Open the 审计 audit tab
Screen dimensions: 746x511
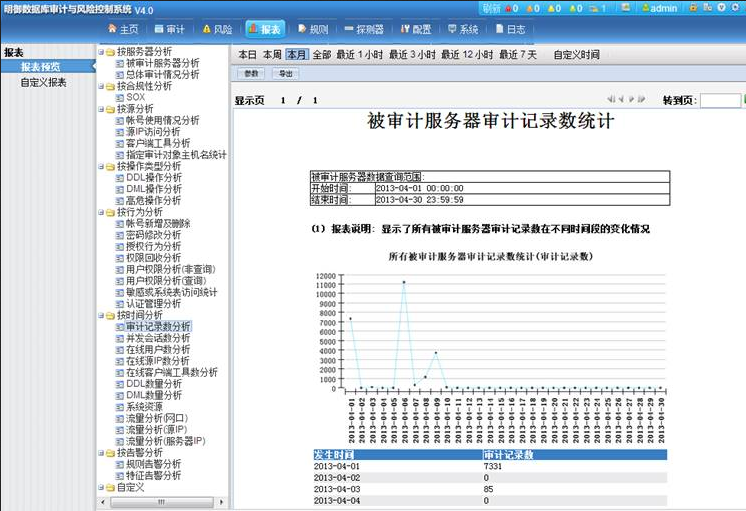(x=169, y=29)
